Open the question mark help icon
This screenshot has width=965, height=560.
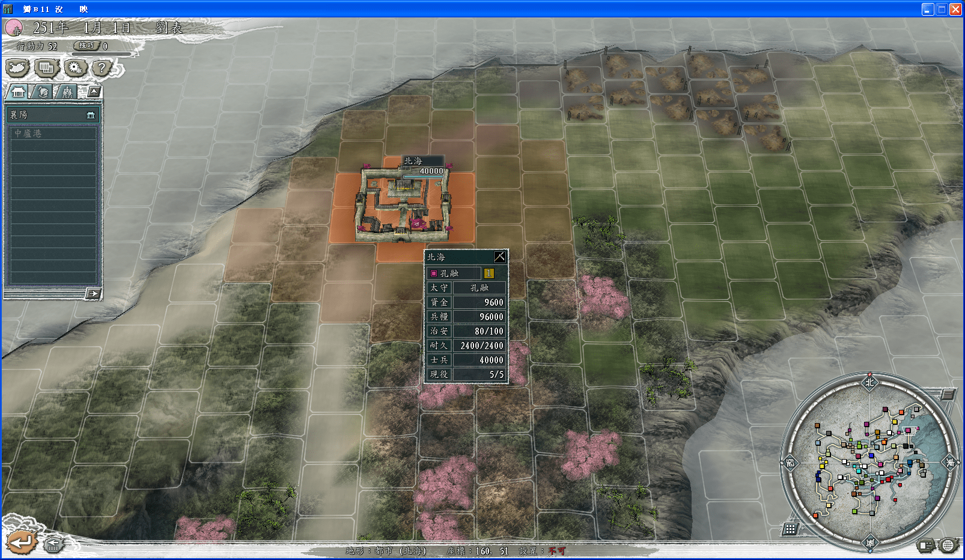[x=102, y=67]
